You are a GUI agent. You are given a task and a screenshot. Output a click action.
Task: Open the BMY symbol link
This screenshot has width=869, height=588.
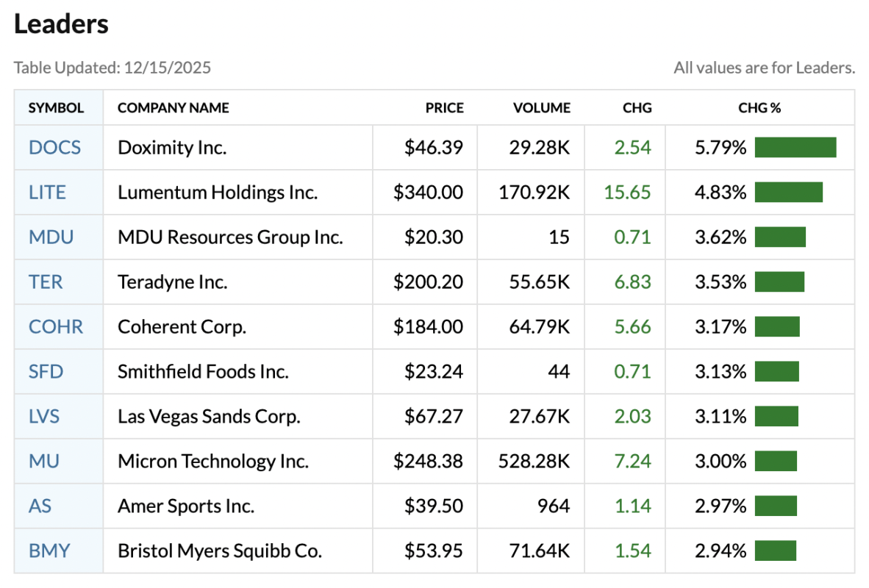(49, 551)
